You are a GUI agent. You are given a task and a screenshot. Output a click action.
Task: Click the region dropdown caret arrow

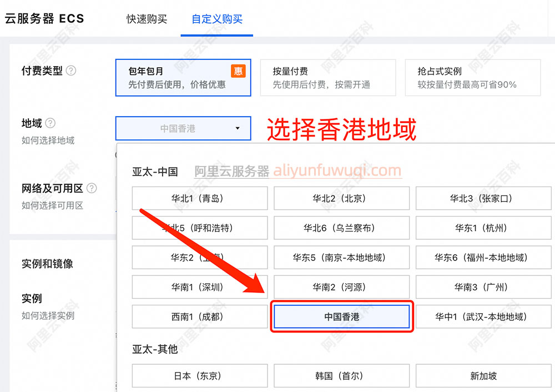coord(238,128)
